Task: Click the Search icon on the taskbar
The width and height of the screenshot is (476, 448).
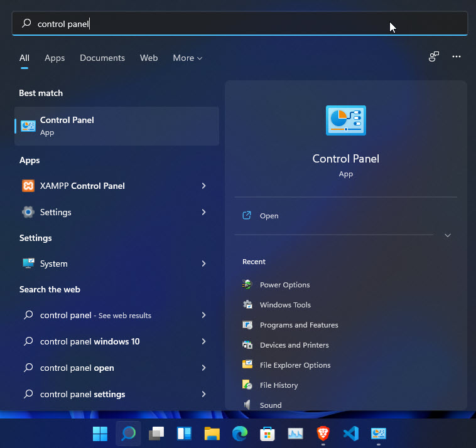Action: (128, 434)
